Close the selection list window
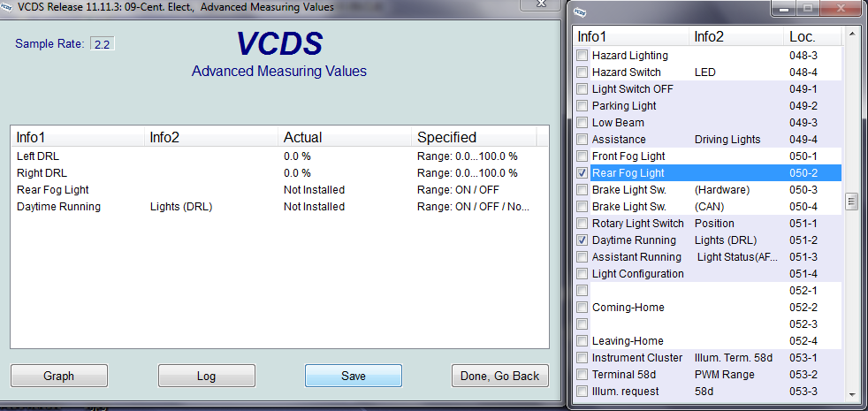 (x=841, y=9)
